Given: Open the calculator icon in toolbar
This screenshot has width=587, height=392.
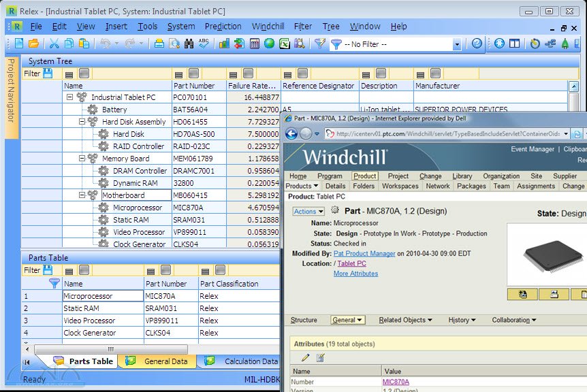Looking at the screenshot, I should click(254, 44).
